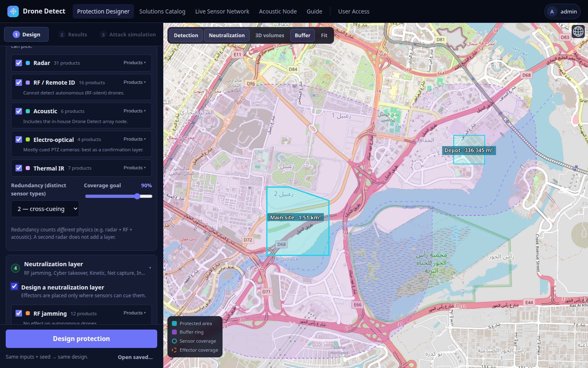Click step 4 Neutralization layer number badge
Image resolution: width=588 pixels, height=368 pixels.
tap(16, 268)
